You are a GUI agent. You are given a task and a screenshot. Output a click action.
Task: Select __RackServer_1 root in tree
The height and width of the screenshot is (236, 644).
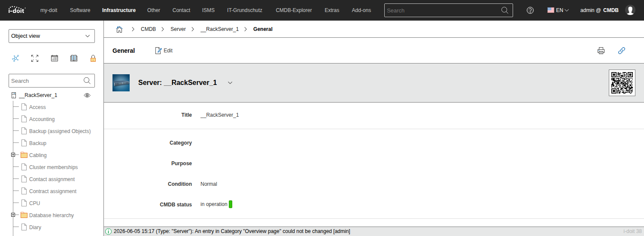click(38, 95)
